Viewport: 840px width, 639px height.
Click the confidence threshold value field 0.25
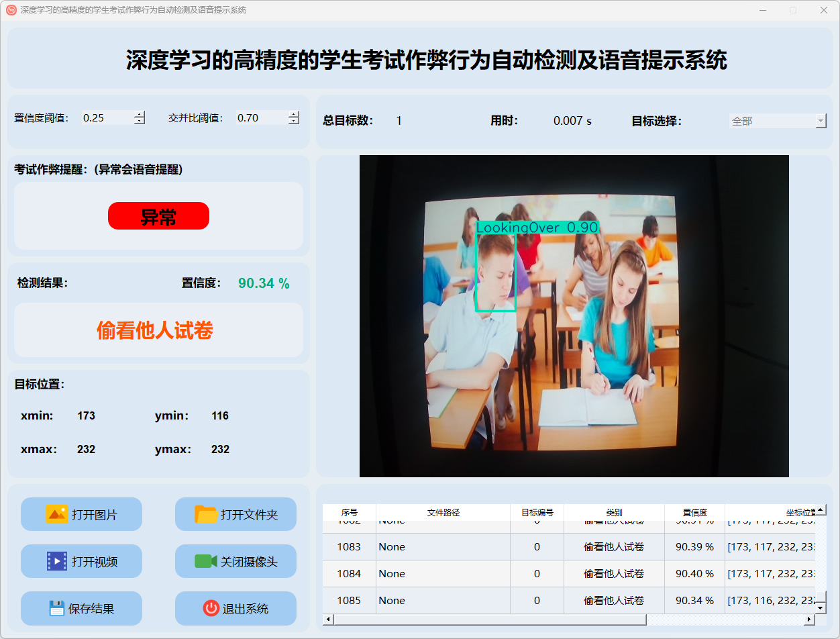(106, 118)
